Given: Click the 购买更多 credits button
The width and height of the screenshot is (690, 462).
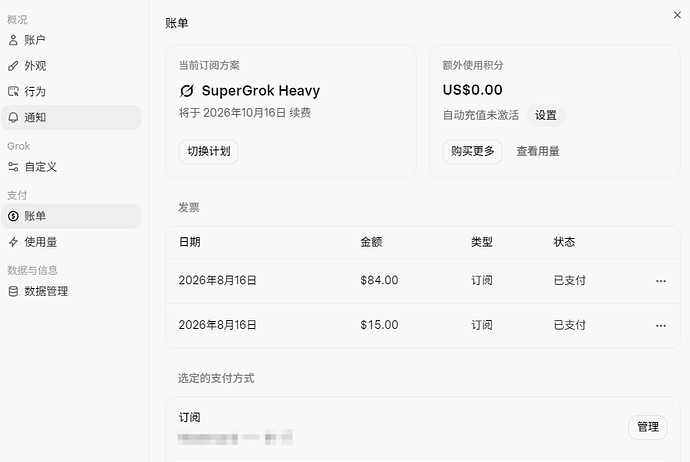Looking at the screenshot, I should coord(472,151).
